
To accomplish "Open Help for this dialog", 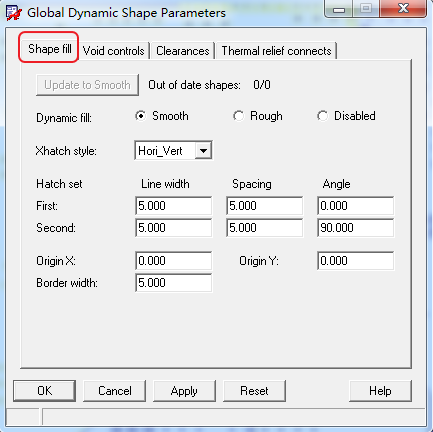I will click(380, 391).
